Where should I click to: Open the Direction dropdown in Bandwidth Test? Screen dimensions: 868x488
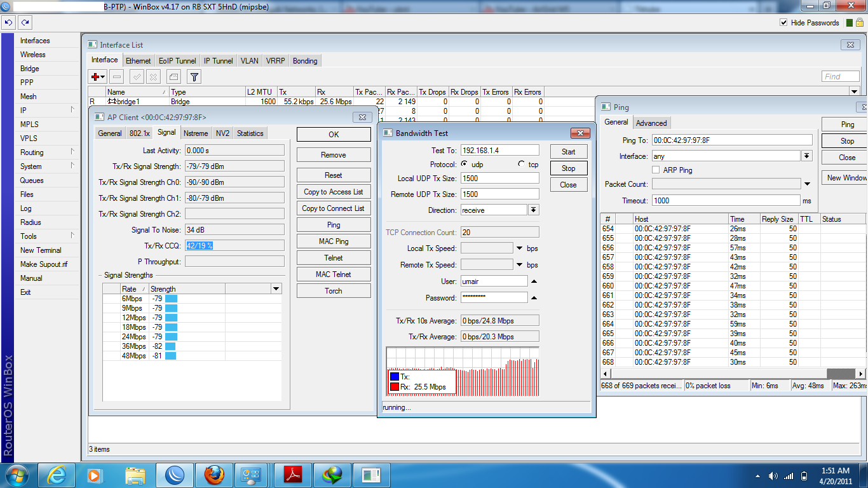click(534, 210)
